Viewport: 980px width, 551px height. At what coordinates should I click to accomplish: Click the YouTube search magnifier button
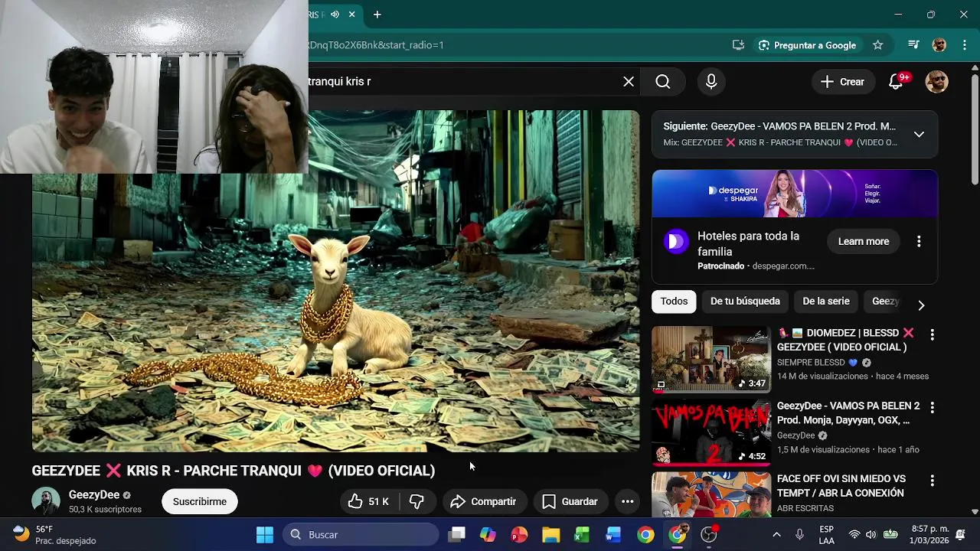coord(663,82)
